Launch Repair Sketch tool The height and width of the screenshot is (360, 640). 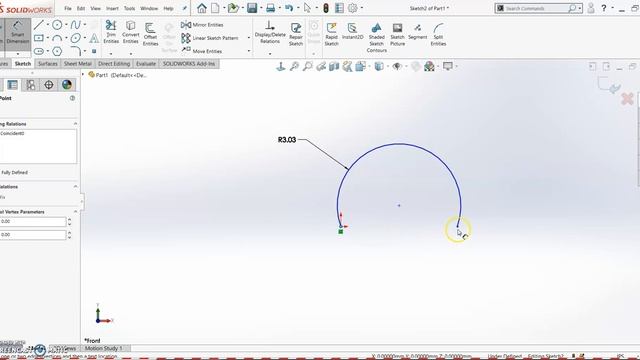tap(296, 34)
